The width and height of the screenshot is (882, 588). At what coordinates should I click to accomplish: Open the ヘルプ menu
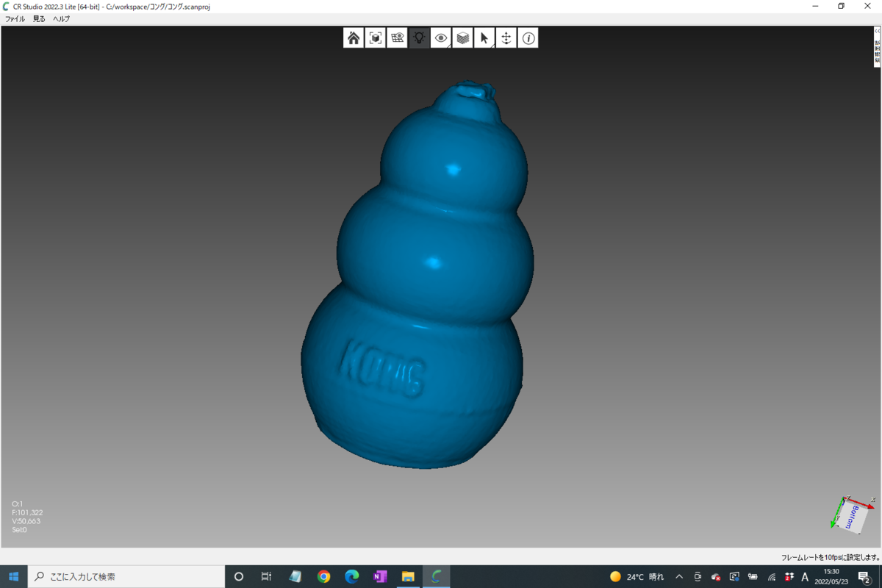pos(61,19)
